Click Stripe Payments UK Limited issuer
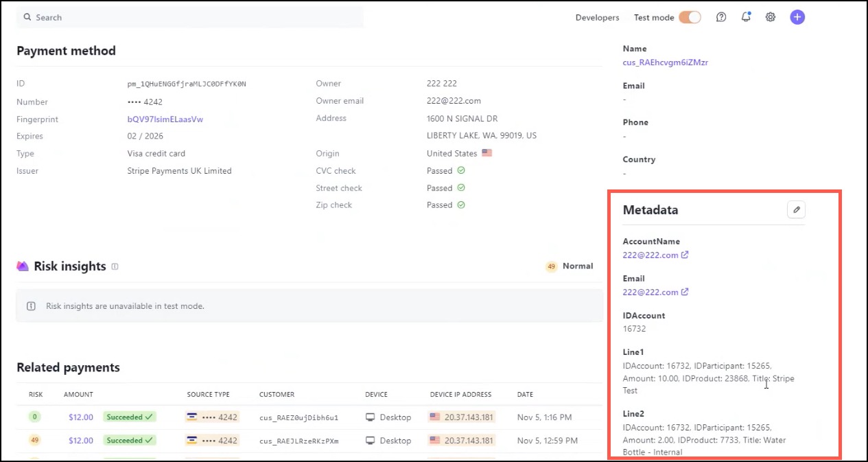Image resolution: width=868 pixels, height=462 pixels. pos(179,171)
